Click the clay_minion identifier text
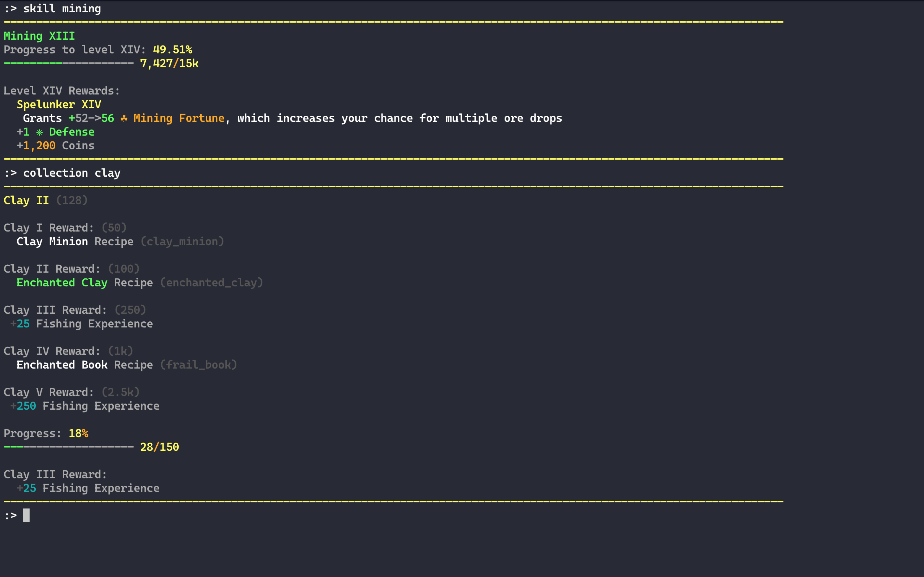This screenshot has height=577, width=924. pos(182,242)
